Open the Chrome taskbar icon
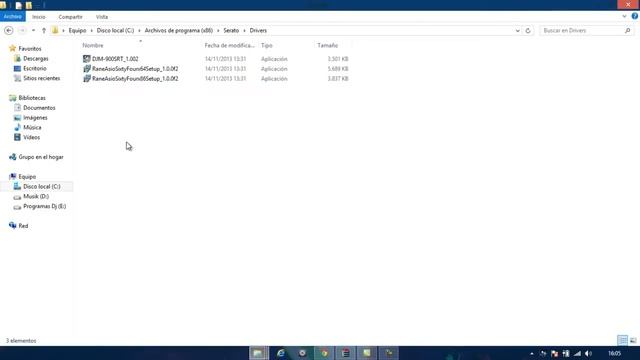The width and height of the screenshot is (640, 360). [324, 353]
